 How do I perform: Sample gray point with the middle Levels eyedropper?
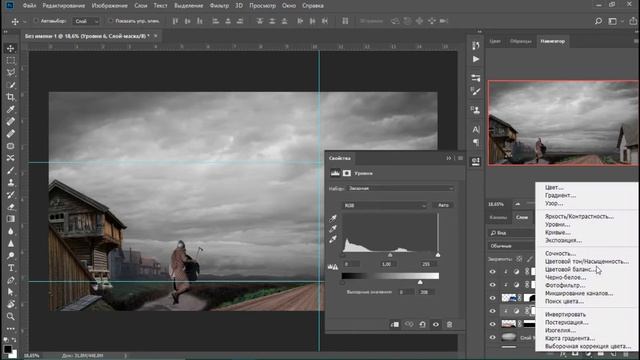333,229
